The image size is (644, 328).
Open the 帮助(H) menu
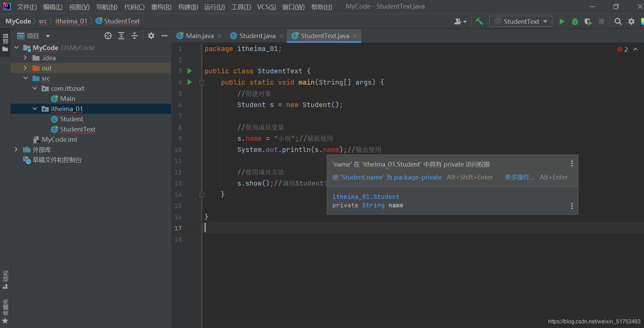pos(321,7)
